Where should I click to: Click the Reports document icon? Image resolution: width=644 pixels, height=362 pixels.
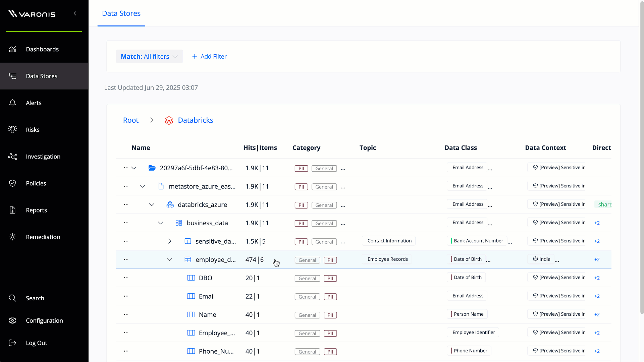[12, 210]
